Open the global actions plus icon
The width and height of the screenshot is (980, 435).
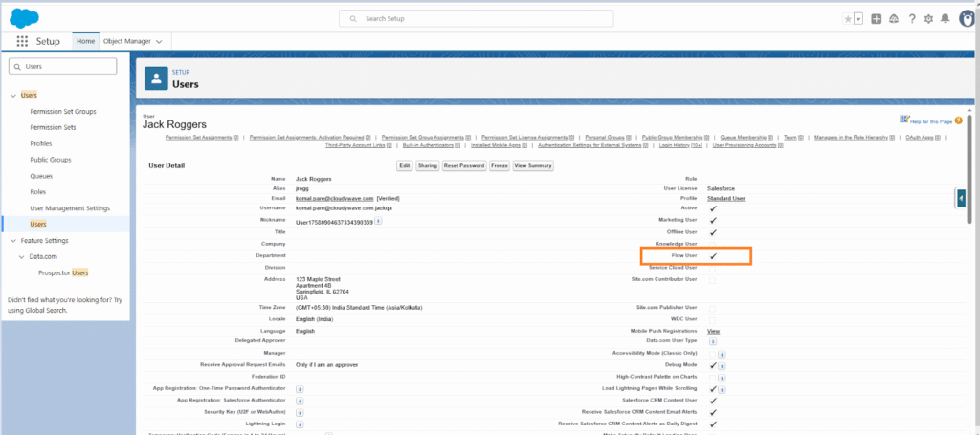[x=876, y=18]
